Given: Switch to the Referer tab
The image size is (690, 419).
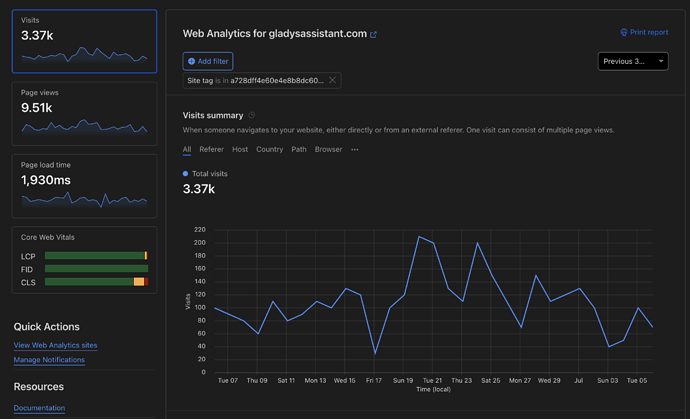Looking at the screenshot, I should (x=211, y=150).
